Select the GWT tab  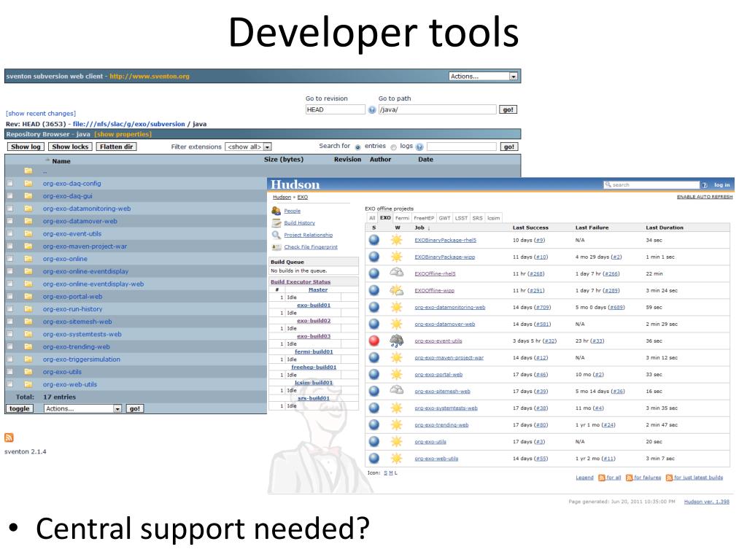pyautogui.click(x=444, y=218)
